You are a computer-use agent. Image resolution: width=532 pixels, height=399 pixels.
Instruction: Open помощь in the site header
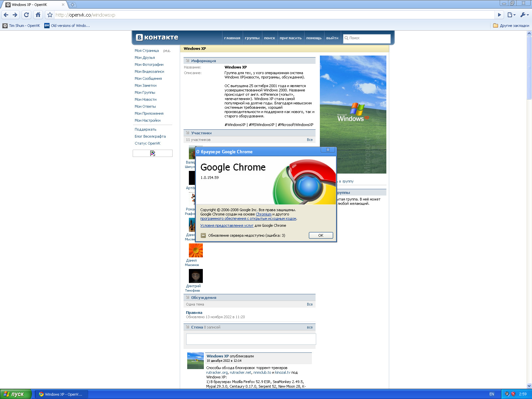click(x=314, y=38)
